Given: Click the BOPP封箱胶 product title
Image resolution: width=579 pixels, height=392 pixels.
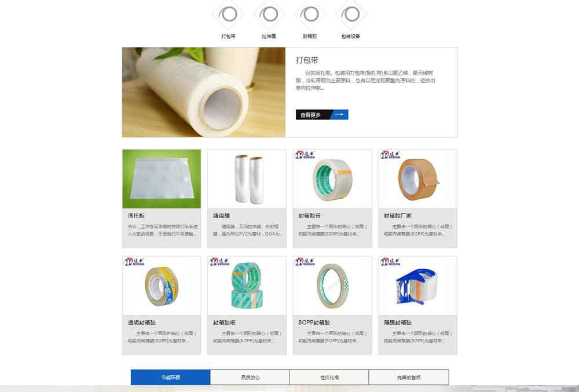Looking at the screenshot, I should 314,323.
